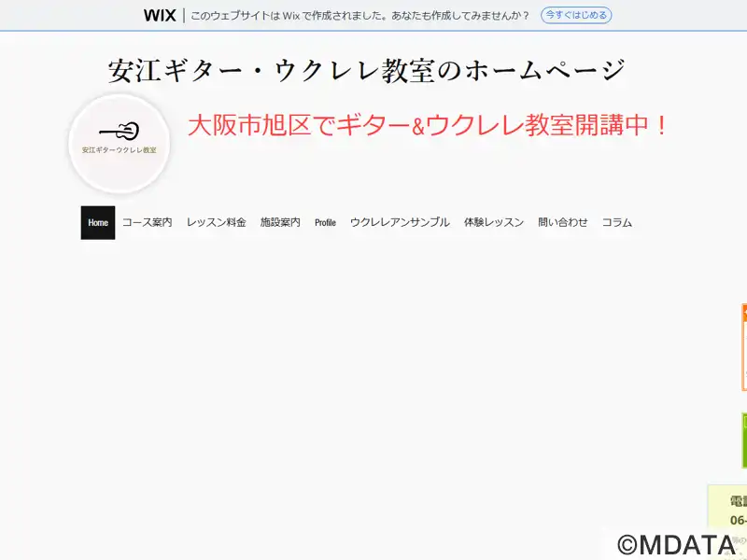Select the Home menu item
The height and width of the screenshot is (560, 747).
[98, 223]
